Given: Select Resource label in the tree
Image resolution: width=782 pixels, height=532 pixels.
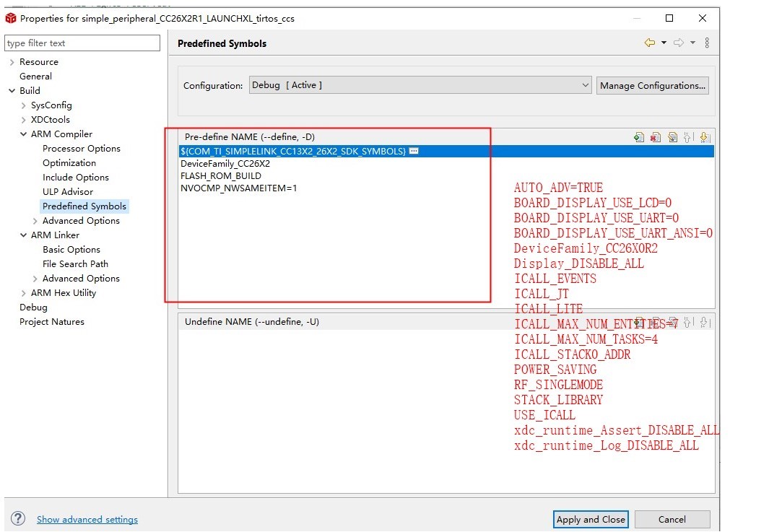Looking at the screenshot, I should pos(39,62).
